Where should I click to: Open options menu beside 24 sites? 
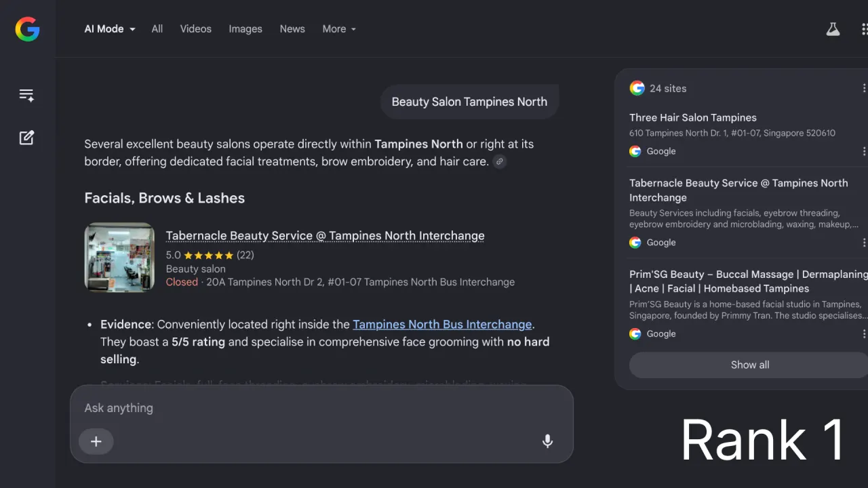click(x=864, y=88)
